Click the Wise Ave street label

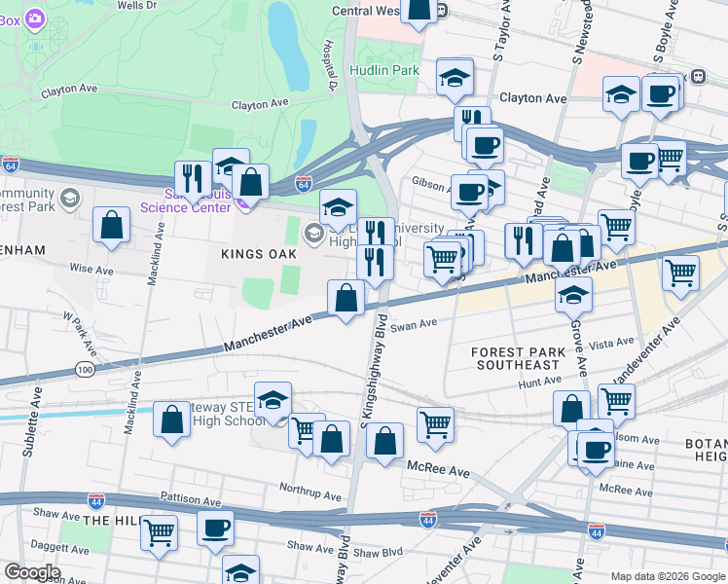coord(91,269)
